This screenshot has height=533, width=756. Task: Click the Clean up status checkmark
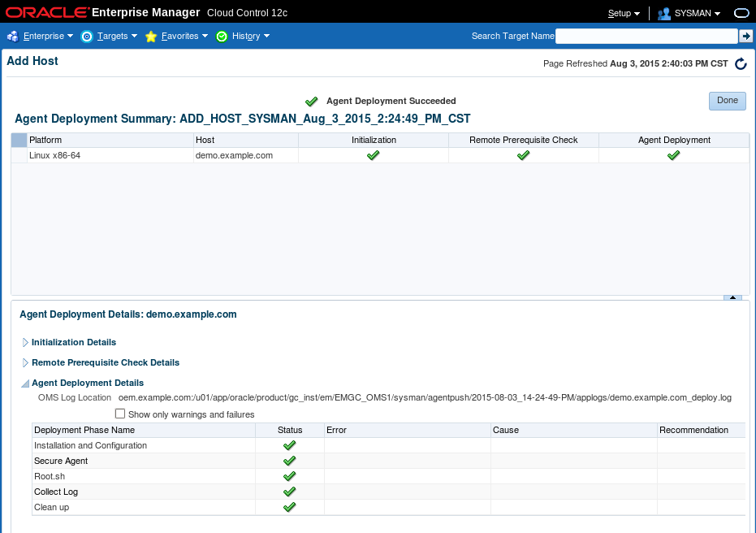point(289,507)
